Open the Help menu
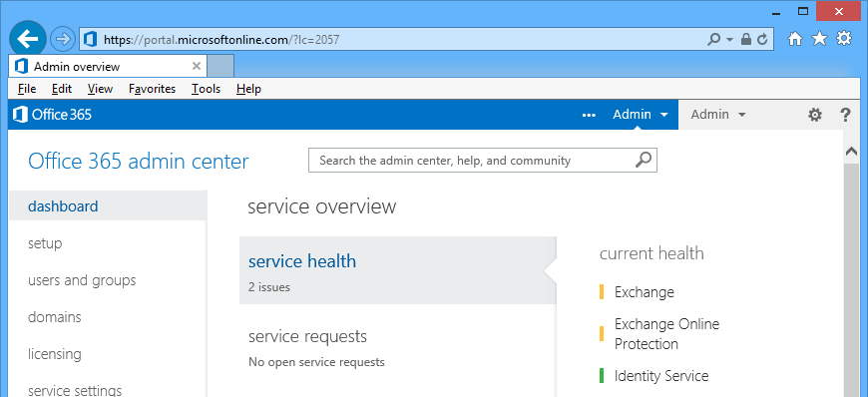 pyautogui.click(x=248, y=89)
